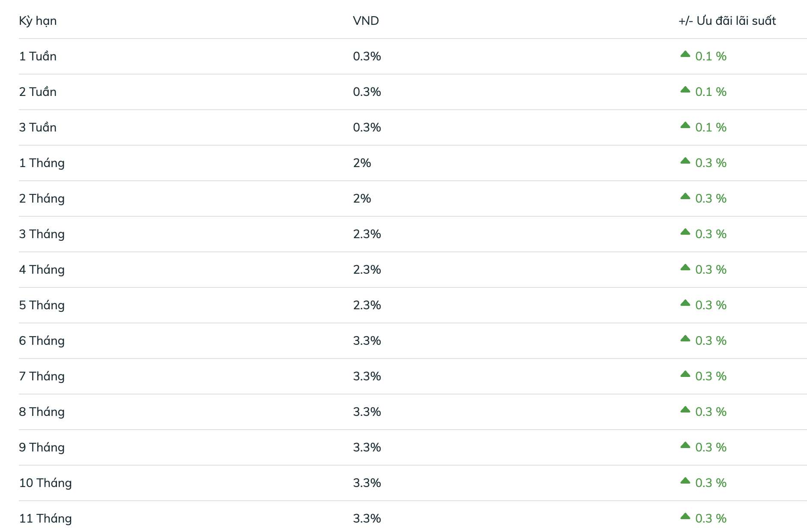Image resolution: width=807 pixels, height=532 pixels.
Task: Click the Kỳ hạn column header
Action: coord(38,21)
